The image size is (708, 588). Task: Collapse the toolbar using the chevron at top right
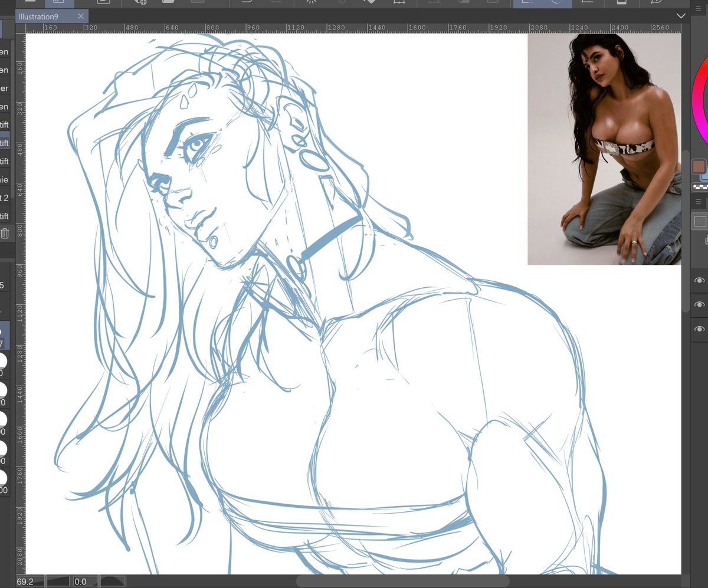coord(682,16)
